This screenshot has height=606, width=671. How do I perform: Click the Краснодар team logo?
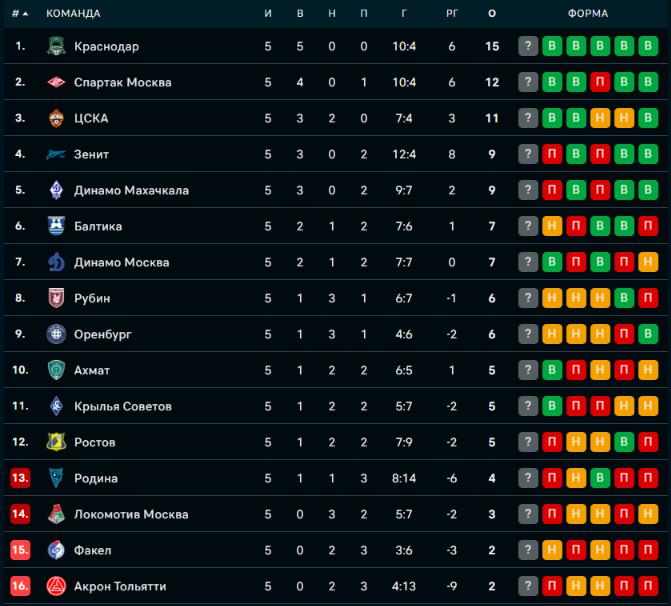point(56,46)
